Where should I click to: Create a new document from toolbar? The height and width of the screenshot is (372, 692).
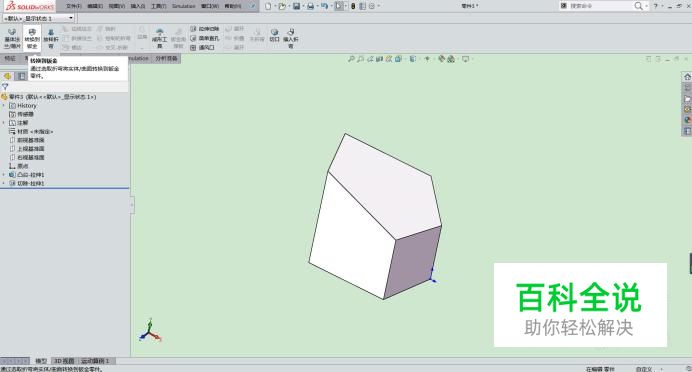pos(268,6)
